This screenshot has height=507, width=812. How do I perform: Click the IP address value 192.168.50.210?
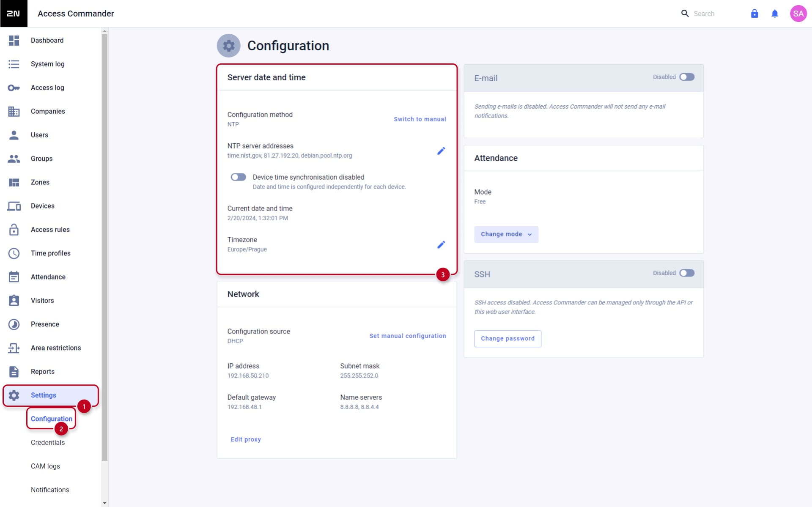(248, 375)
